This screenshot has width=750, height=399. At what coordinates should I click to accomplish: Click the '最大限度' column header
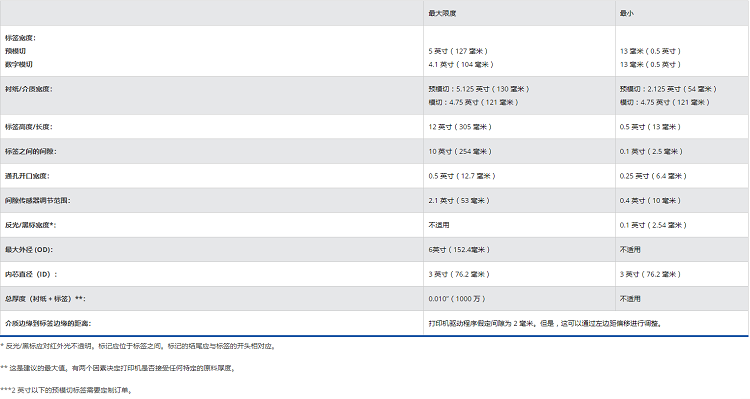(442, 13)
